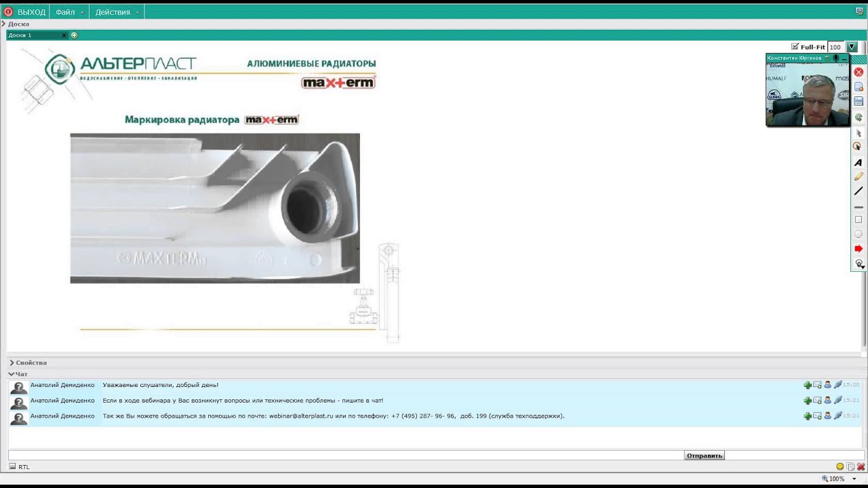Click the plug icon on 'Уважаемые слушатели' row
The height and width of the screenshot is (488, 868).
coord(837,385)
